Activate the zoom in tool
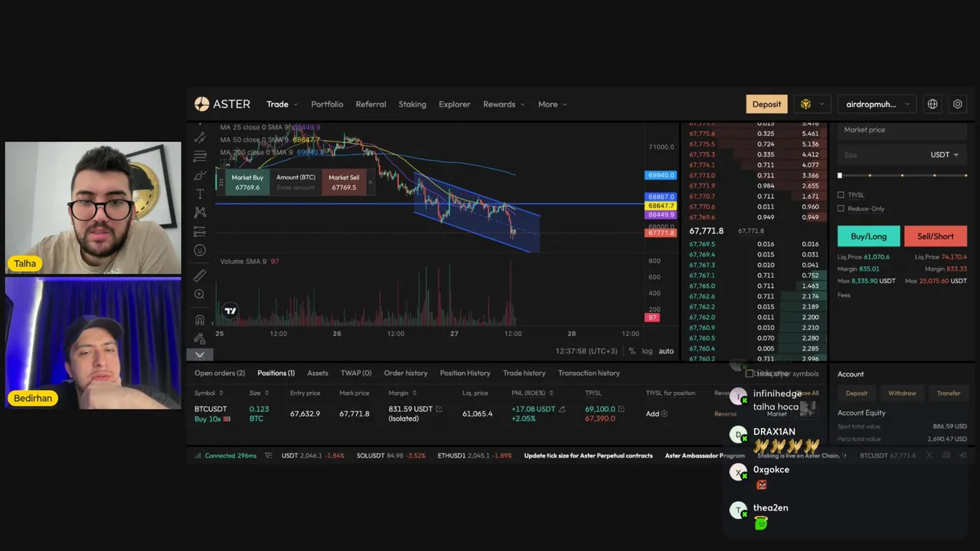The width and height of the screenshot is (980, 551). [200, 295]
